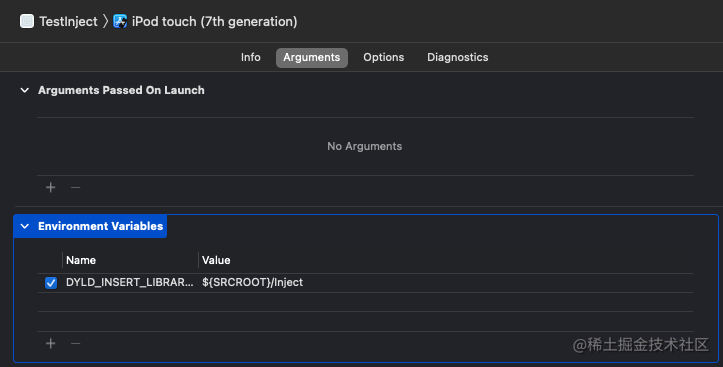Viewport: 723px width, 367px height.
Task: Open the Diagnostics tab
Action: (457, 57)
